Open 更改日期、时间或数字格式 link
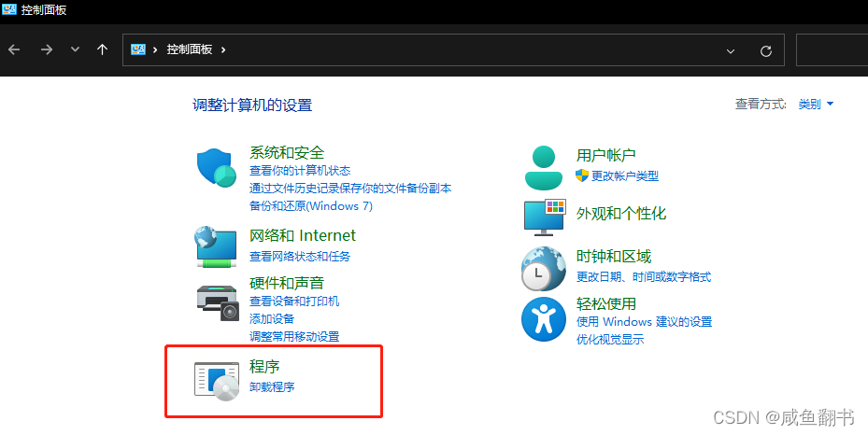The image size is (868, 435). 644,277
